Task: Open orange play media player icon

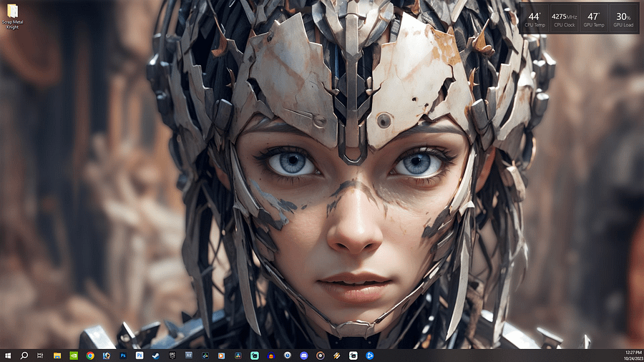Action: (x=221, y=356)
